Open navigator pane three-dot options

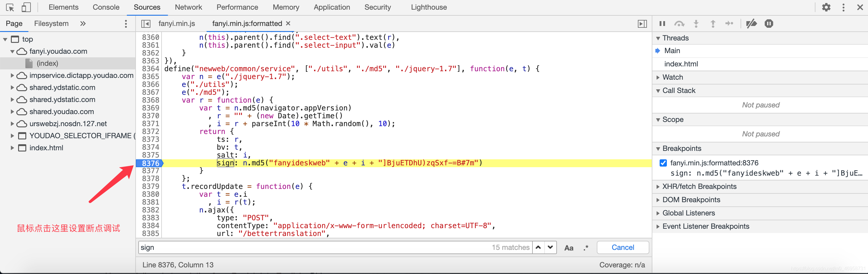point(126,24)
